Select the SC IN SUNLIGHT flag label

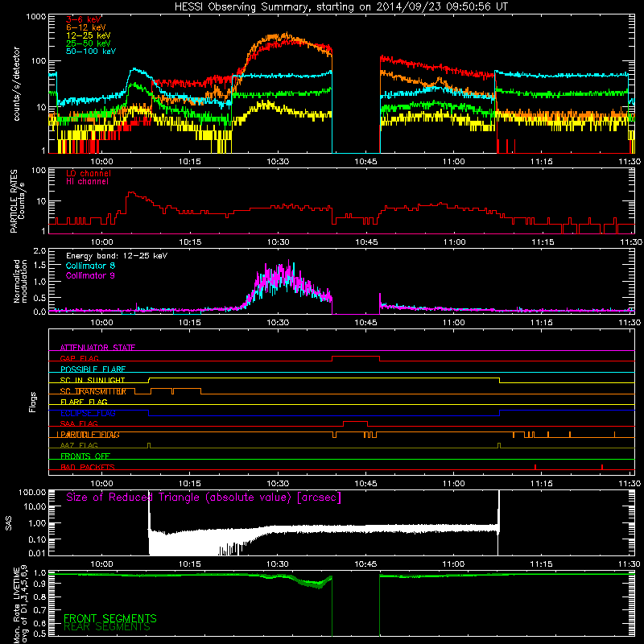coord(93,380)
